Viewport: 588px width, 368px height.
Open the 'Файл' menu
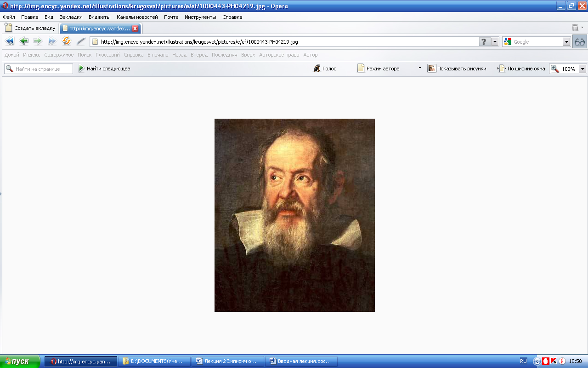[9, 17]
